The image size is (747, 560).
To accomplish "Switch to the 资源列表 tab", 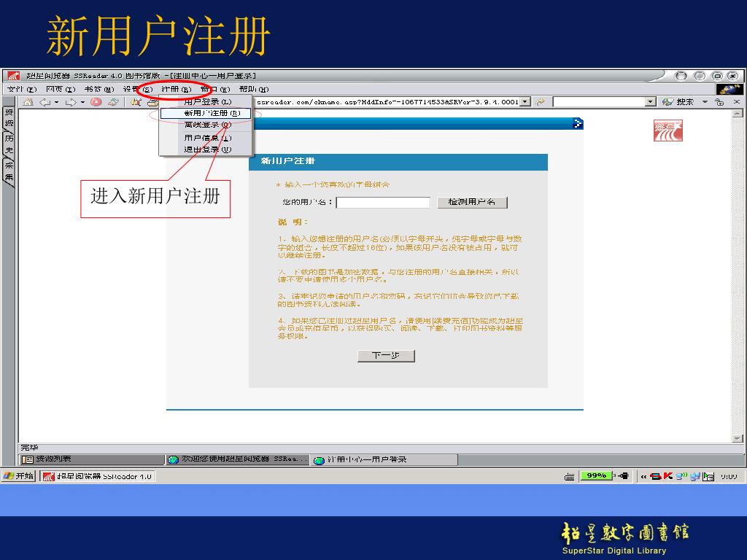I will 92,459.
